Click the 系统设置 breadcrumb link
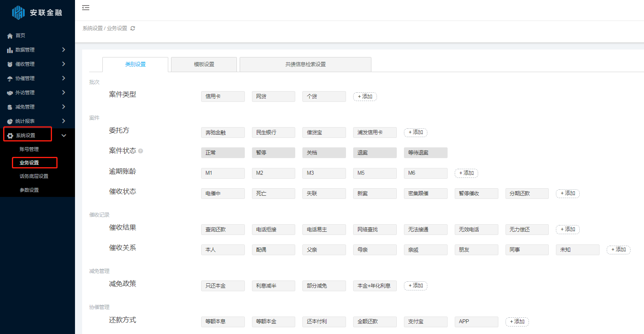 tap(92, 29)
